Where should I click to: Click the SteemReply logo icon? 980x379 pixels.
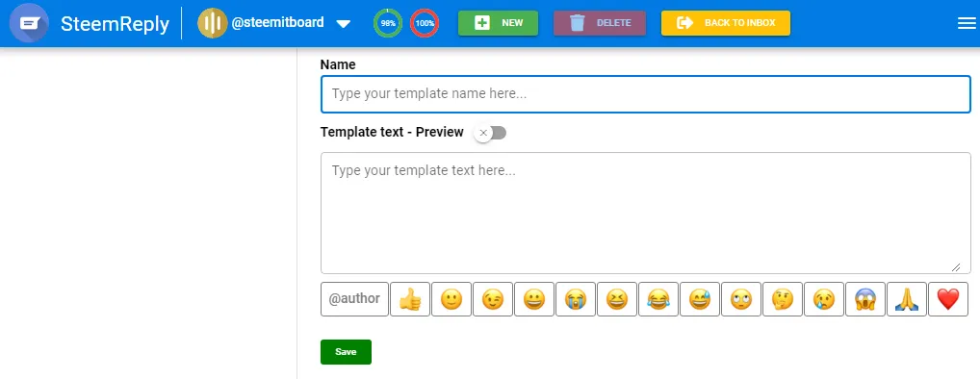30,23
